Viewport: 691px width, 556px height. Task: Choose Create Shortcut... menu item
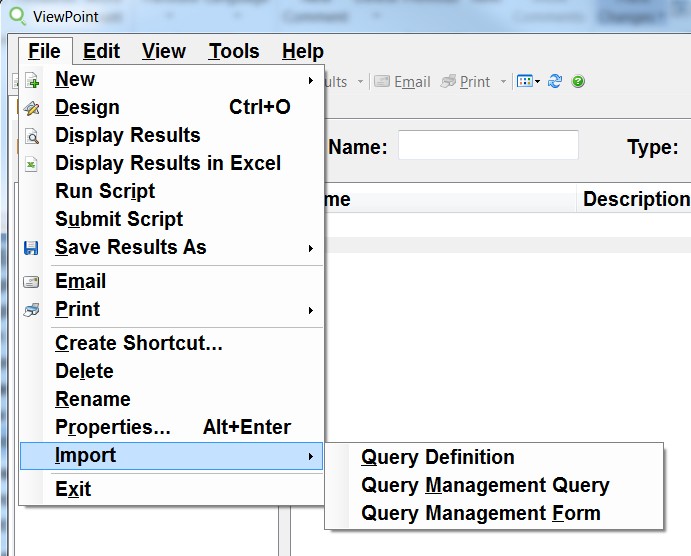(x=172, y=343)
